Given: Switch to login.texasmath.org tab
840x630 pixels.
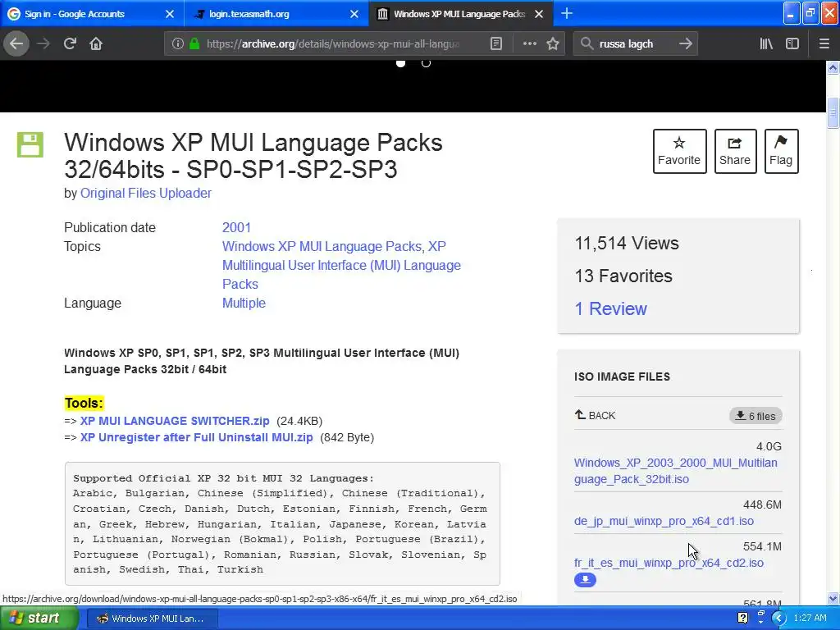Looking at the screenshot, I should (276, 14).
